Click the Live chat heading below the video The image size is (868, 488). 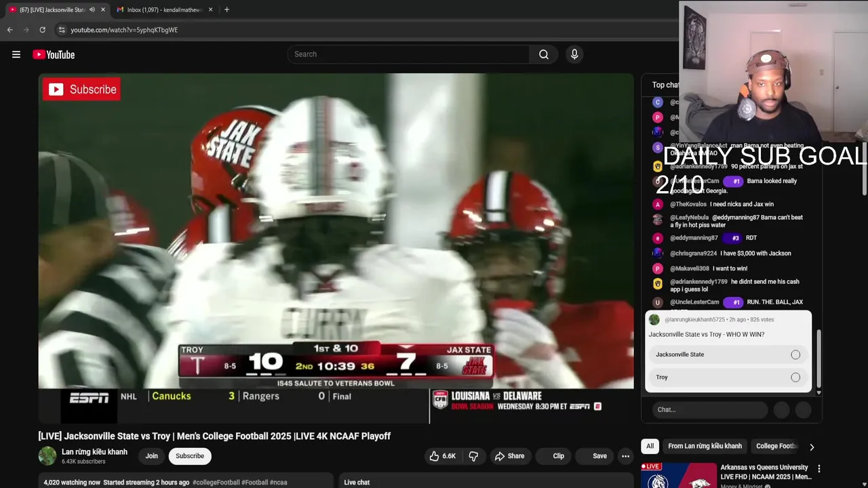357,483
